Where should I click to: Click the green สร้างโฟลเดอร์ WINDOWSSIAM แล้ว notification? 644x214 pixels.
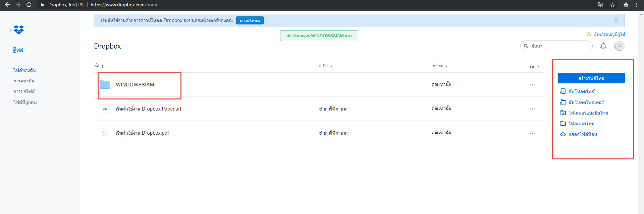tap(319, 35)
